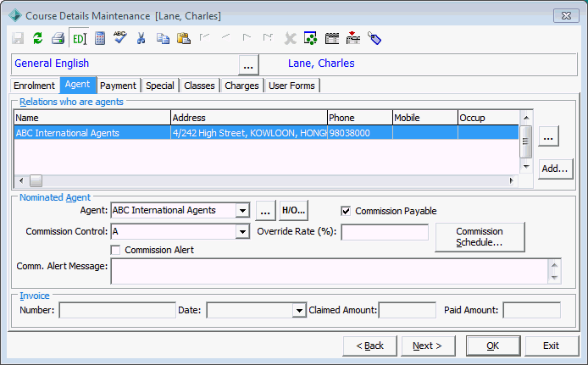
Task: Click the agents list scroll down arrow
Action: pos(526,166)
